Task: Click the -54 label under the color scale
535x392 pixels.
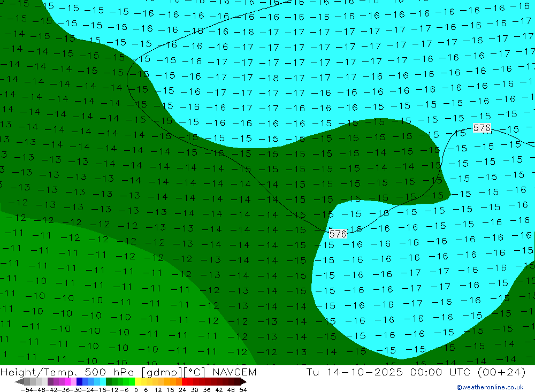Action: coord(27,390)
